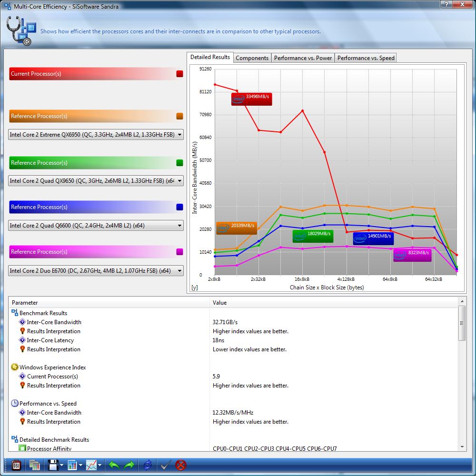Refresh results with the blue arrows icon
This screenshot has height=476, width=476.
click(148, 465)
